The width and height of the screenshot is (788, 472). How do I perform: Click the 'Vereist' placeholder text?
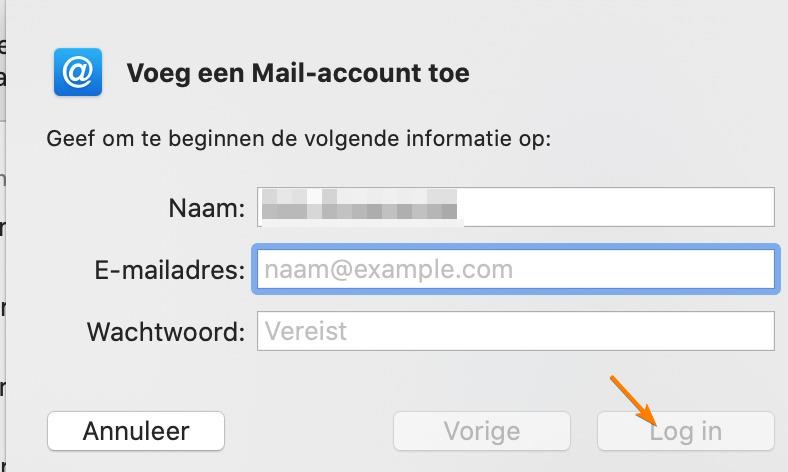coord(306,331)
